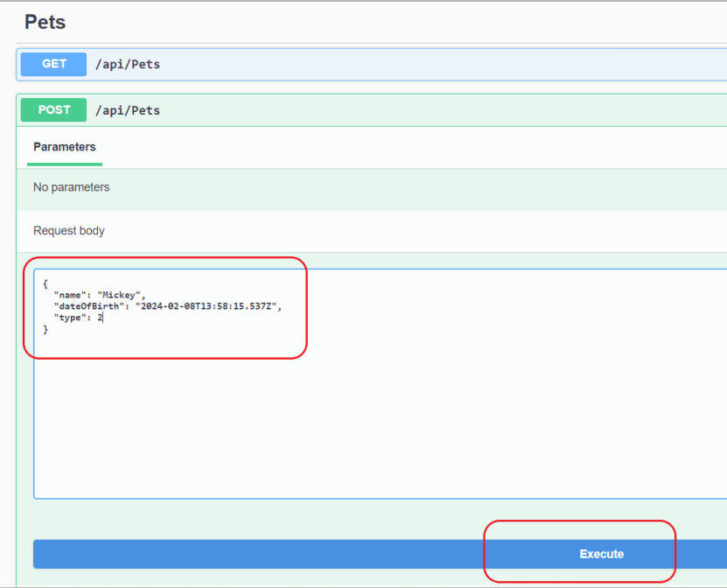Click the 2024-02-08 timestamp value

207,306
